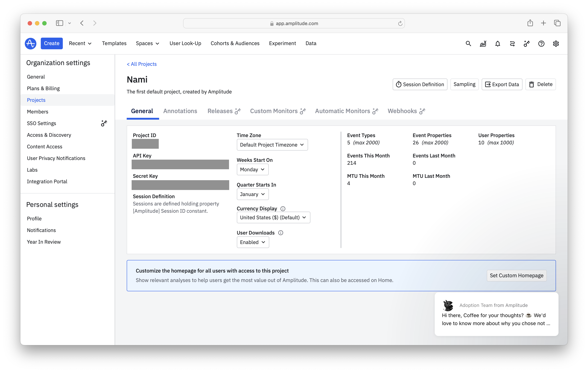Viewport: 588px width, 372px height.
Task: Switch to the Annotations tab
Action: tap(180, 111)
